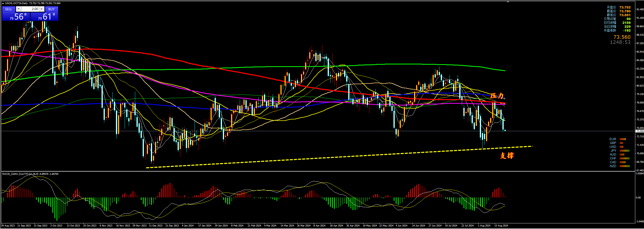This screenshot has height=229, width=644.
Task: Click the NZD strength meter row
Action: coord(620,166)
